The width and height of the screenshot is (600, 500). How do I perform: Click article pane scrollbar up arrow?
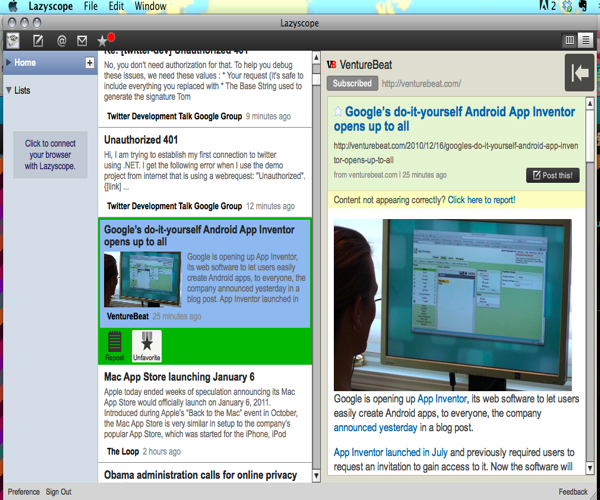(x=590, y=103)
